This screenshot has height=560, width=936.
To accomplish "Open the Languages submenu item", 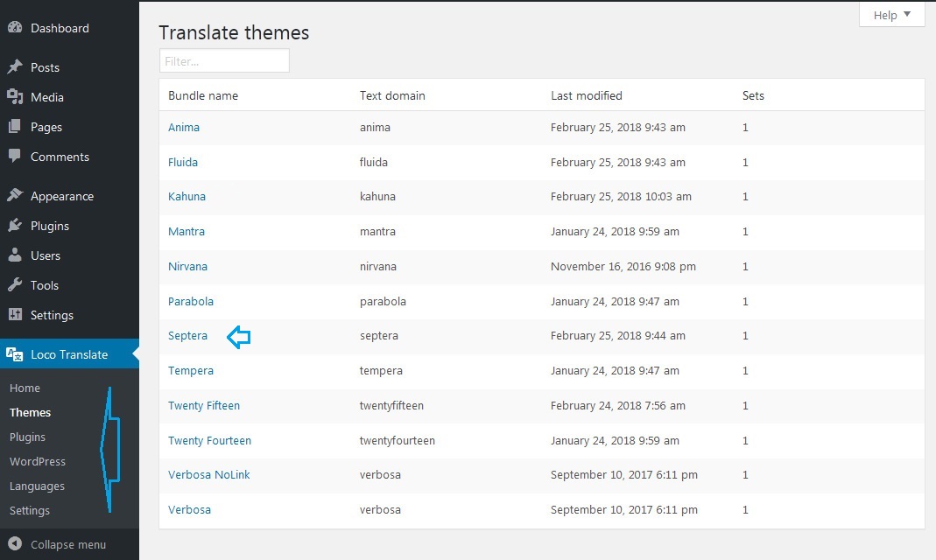I will click(37, 486).
